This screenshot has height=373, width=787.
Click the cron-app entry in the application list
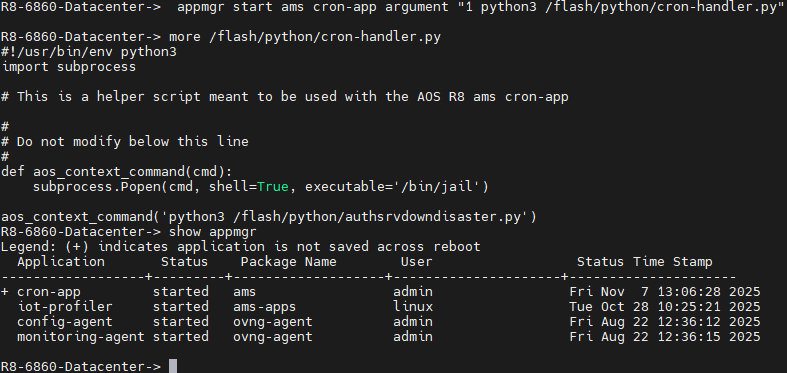pyautogui.click(x=49, y=292)
